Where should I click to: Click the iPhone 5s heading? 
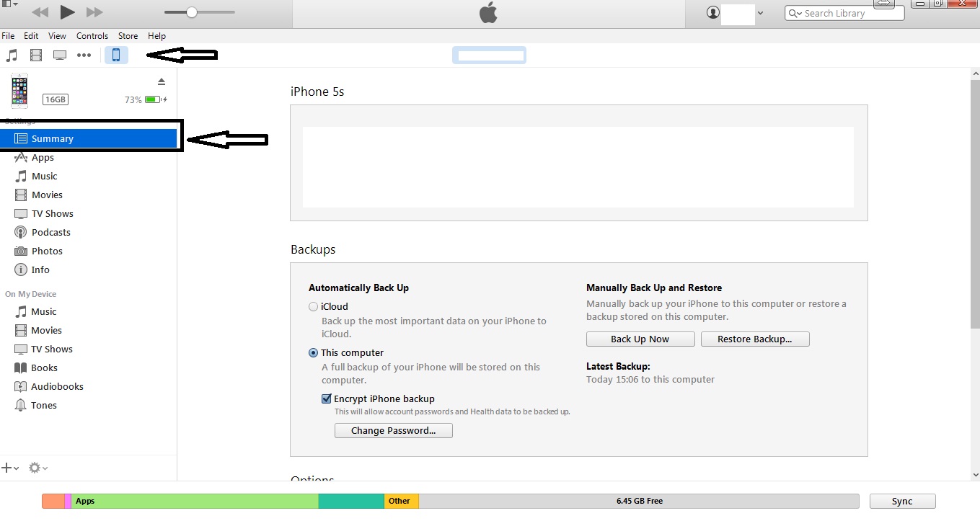[x=317, y=92]
